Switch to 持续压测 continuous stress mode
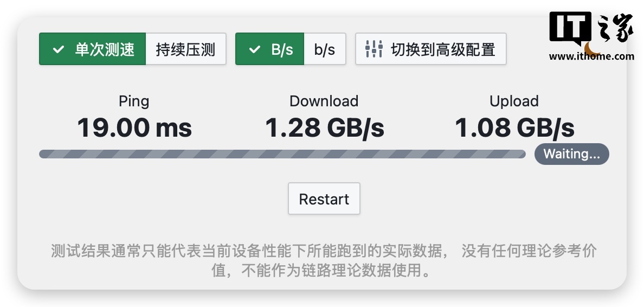 click(x=185, y=49)
